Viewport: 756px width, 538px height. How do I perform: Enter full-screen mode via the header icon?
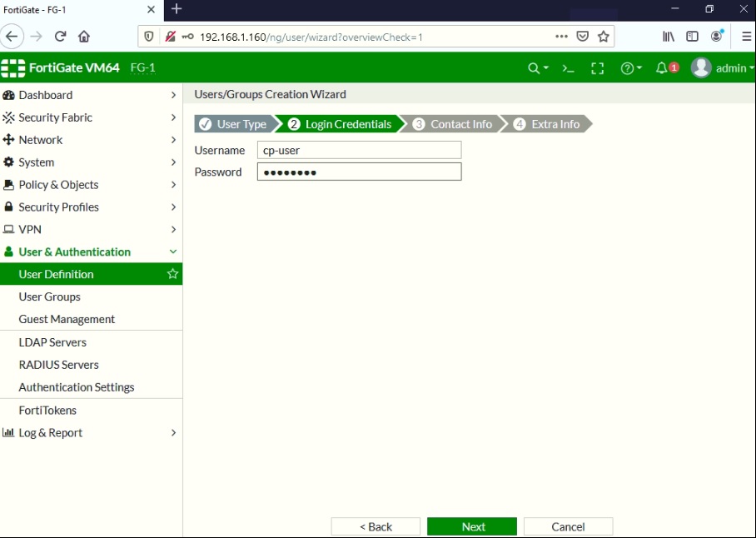(x=597, y=67)
